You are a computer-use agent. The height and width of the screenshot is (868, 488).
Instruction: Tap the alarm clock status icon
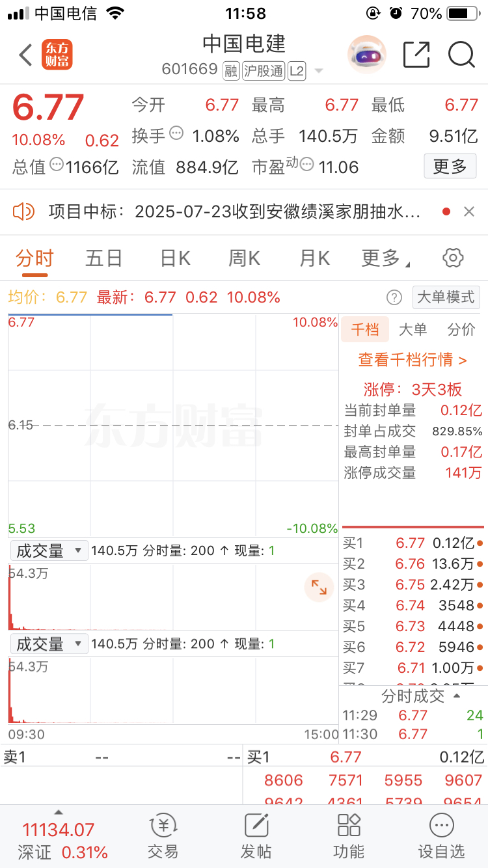(x=396, y=13)
